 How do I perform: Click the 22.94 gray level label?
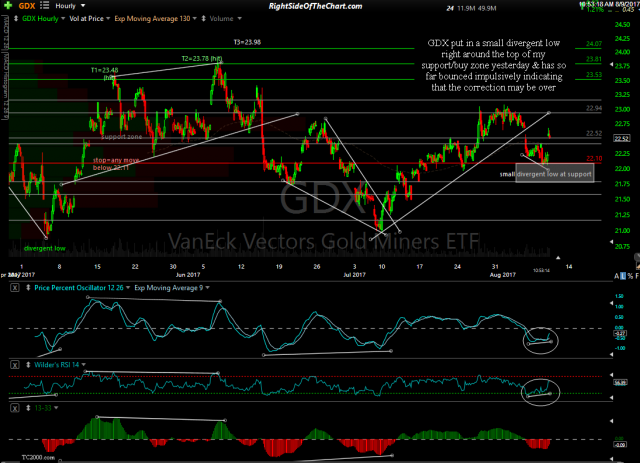[594, 108]
